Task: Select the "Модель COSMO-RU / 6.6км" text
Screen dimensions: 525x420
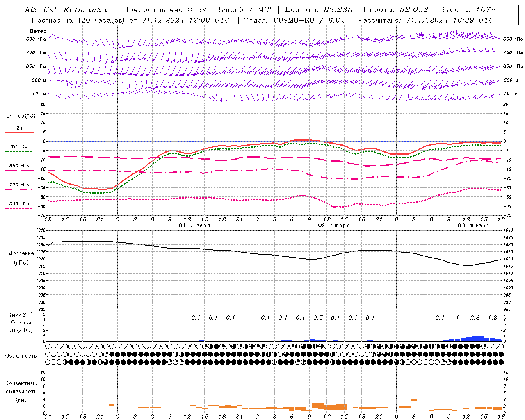Action: (x=296, y=20)
